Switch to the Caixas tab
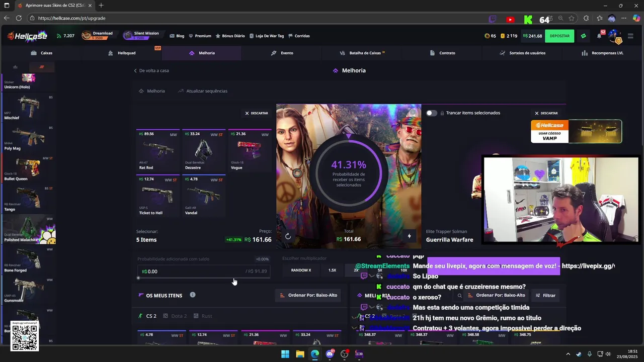 tap(41, 53)
